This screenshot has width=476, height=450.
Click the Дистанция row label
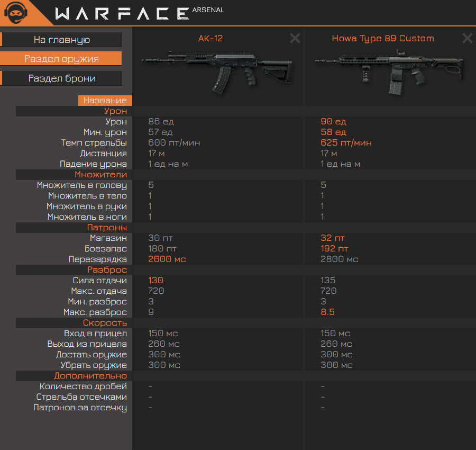pyautogui.click(x=104, y=154)
